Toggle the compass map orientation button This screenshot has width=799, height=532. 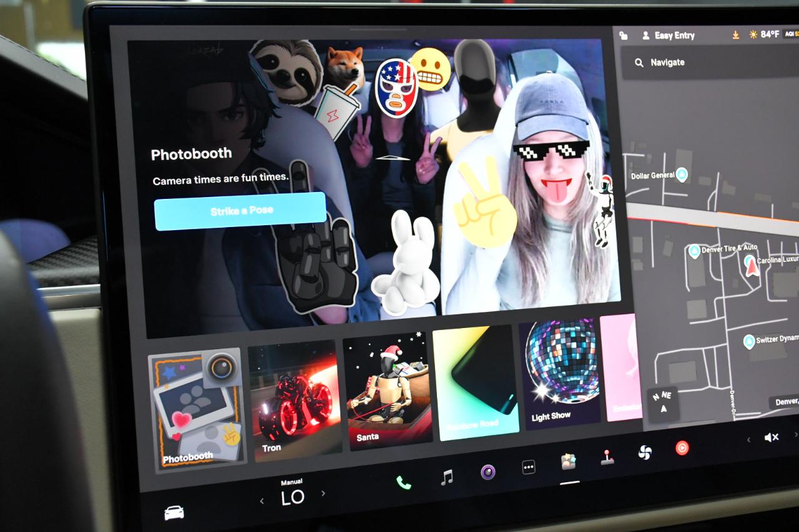coord(663,402)
